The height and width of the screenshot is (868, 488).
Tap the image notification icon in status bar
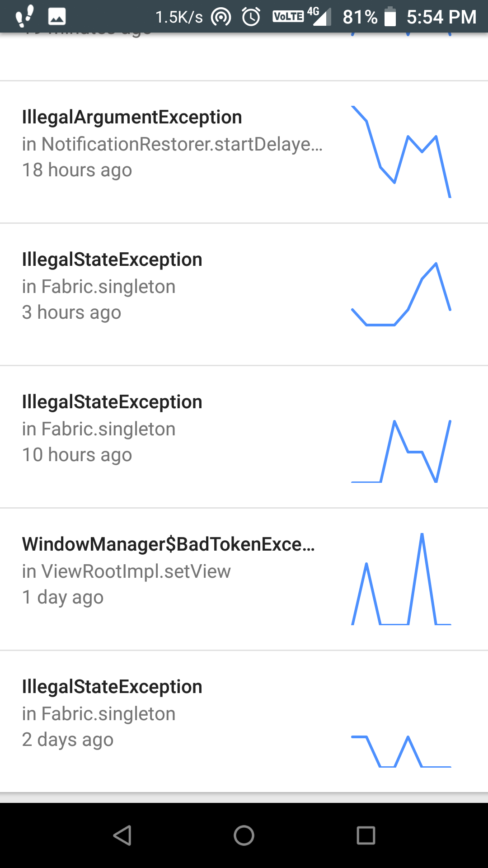tap(57, 17)
